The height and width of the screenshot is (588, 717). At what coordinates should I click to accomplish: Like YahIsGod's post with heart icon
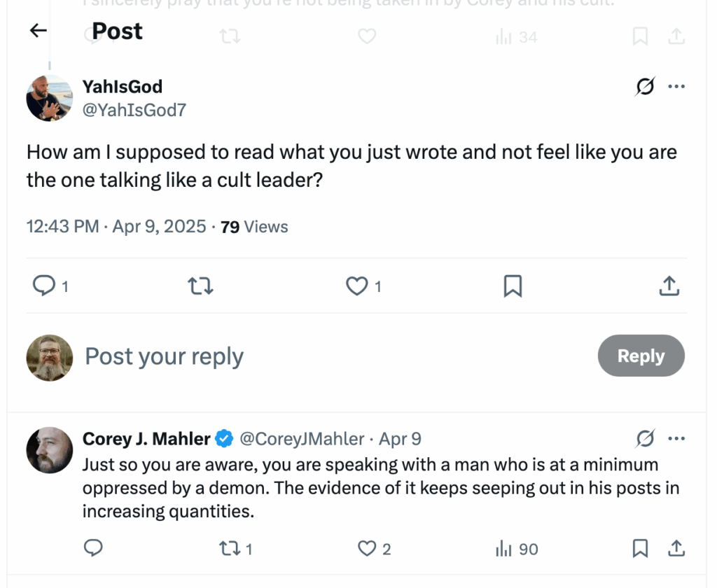(x=358, y=286)
